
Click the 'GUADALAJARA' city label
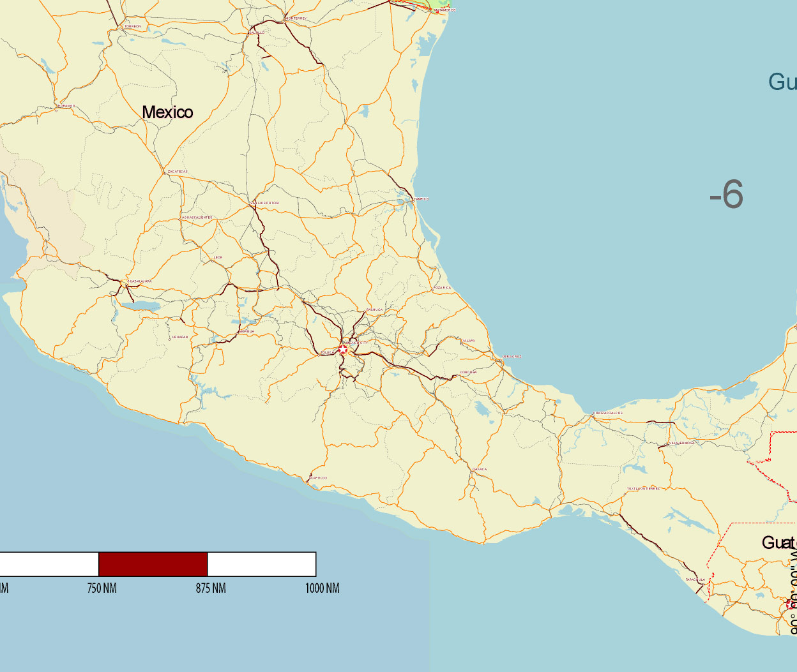[140, 281]
